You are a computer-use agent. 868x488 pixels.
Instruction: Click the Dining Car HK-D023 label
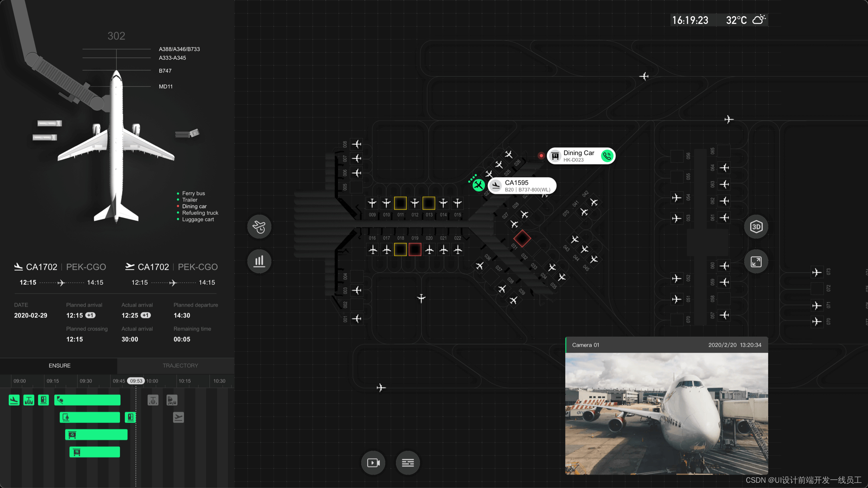tap(578, 156)
